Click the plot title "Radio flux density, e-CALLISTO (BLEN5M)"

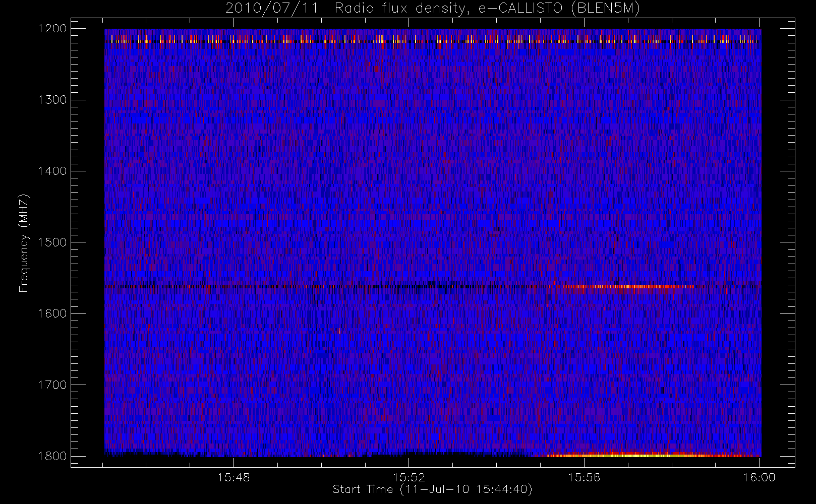click(487, 9)
